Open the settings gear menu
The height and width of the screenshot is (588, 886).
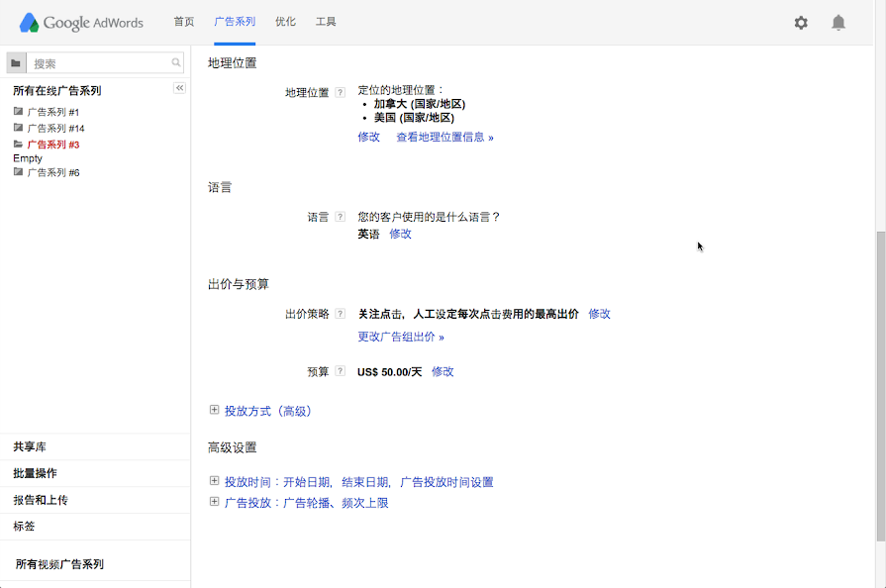pyautogui.click(x=801, y=22)
